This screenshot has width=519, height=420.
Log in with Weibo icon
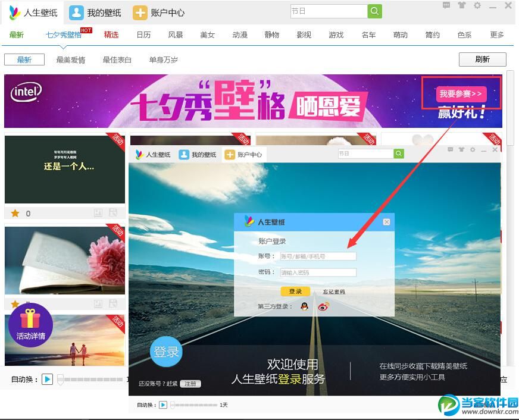coord(324,306)
